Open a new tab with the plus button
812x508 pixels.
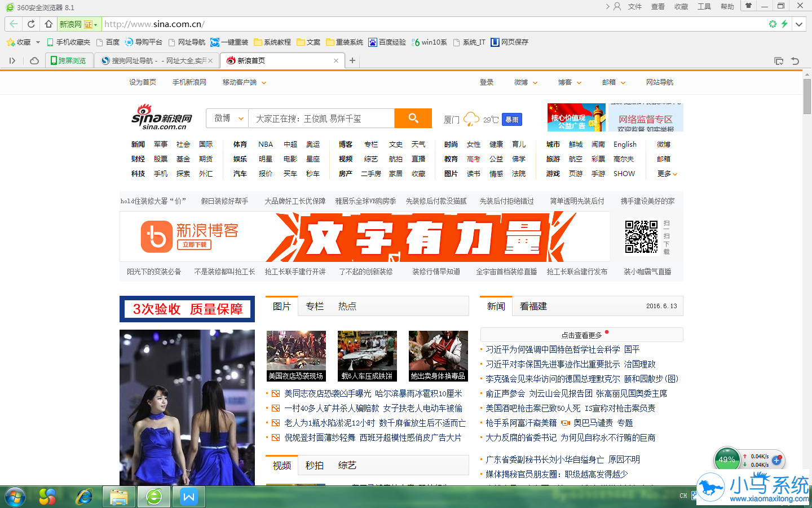coord(352,60)
